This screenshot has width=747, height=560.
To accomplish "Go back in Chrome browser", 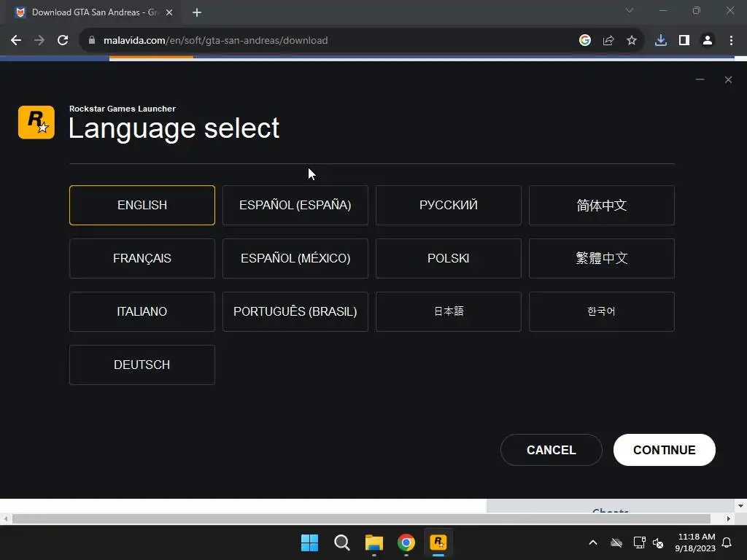I will pos(16,41).
